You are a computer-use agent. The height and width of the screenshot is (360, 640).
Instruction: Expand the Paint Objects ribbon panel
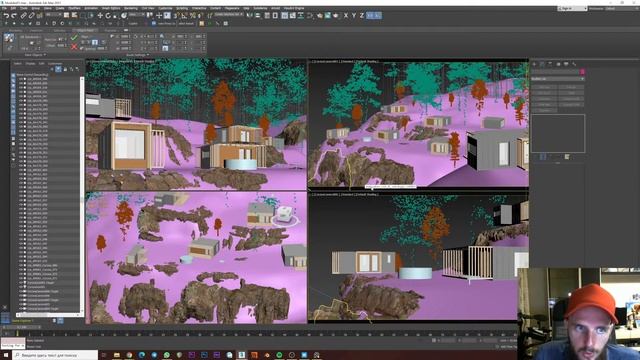click(36, 55)
